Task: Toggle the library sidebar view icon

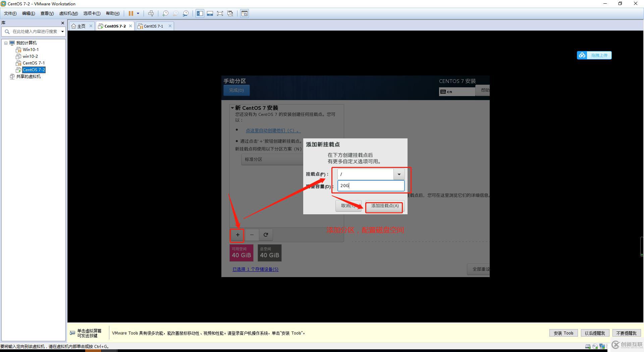Action: [x=200, y=13]
